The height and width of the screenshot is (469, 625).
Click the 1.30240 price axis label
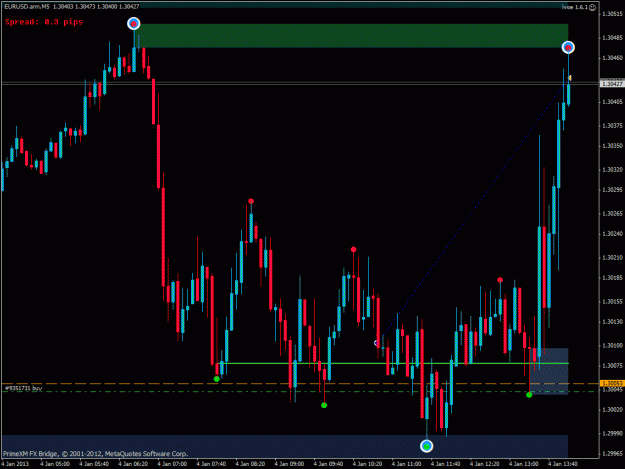pyautogui.click(x=613, y=234)
